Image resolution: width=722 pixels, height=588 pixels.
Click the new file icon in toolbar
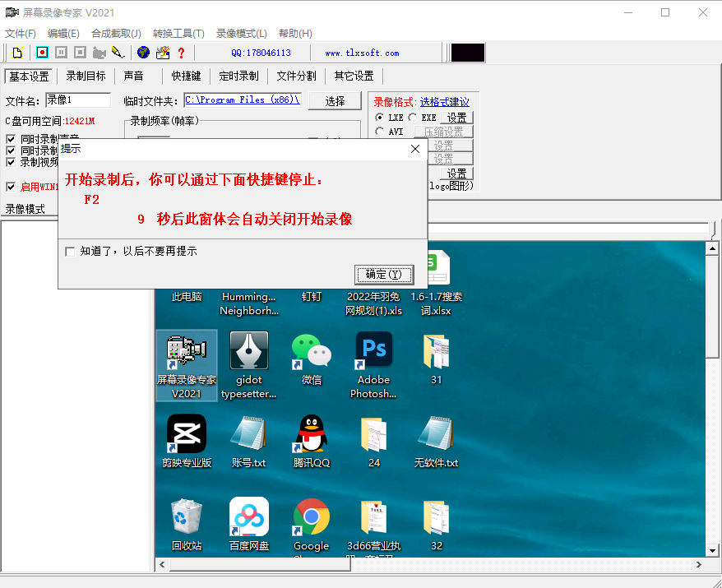point(17,53)
